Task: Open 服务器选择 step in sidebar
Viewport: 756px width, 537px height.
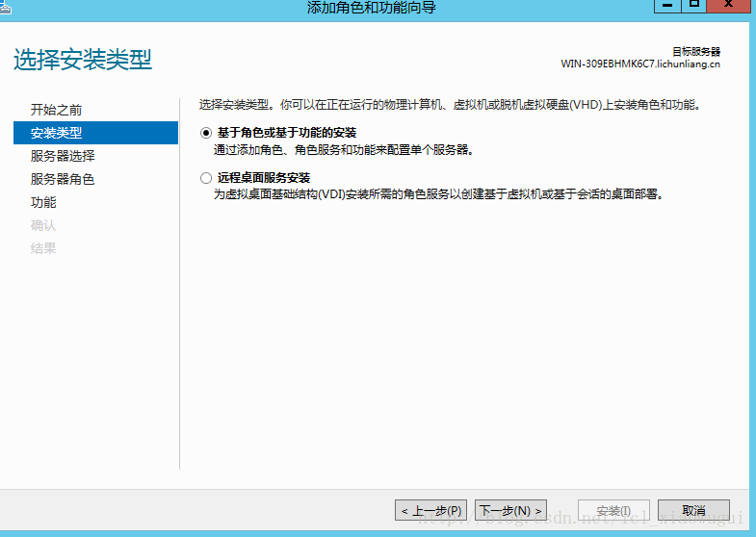Action: coord(63,156)
